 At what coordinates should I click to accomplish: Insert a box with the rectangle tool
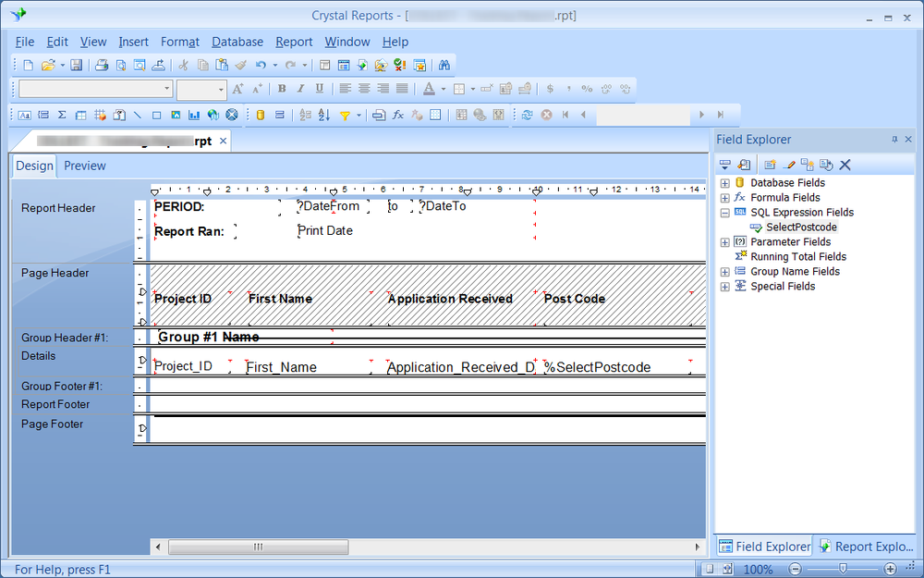(x=156, y=115)
